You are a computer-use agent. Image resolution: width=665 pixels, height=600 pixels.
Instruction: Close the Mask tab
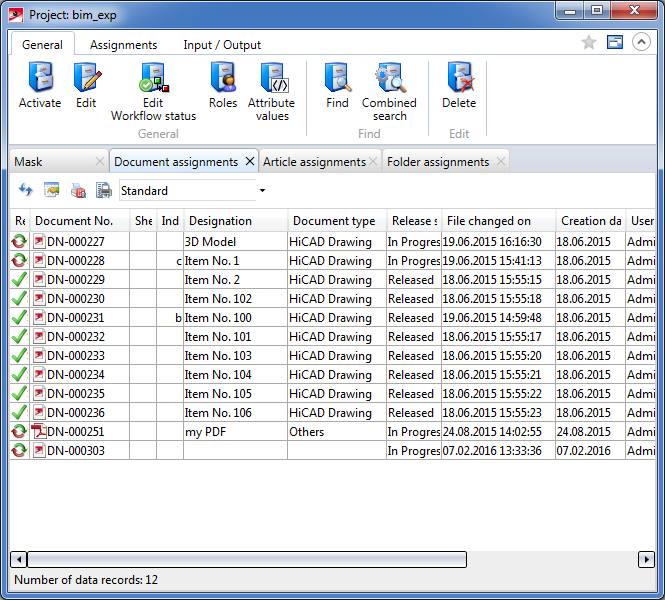pyautogui.click(x=100, y=161)
